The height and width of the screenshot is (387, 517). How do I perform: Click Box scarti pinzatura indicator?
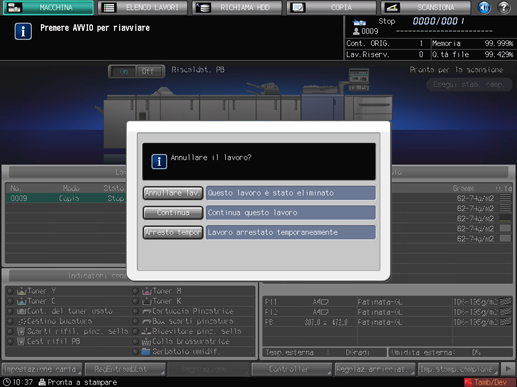tap(183, 321)
